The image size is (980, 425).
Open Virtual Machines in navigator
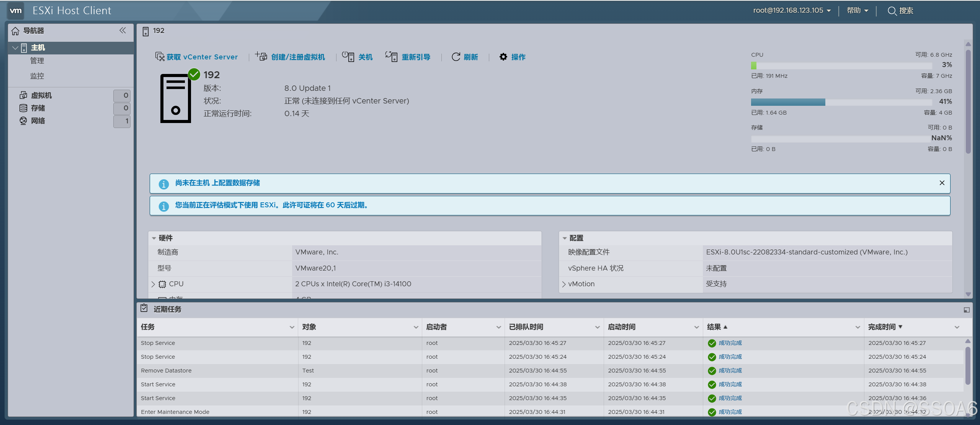pos(41,95)
